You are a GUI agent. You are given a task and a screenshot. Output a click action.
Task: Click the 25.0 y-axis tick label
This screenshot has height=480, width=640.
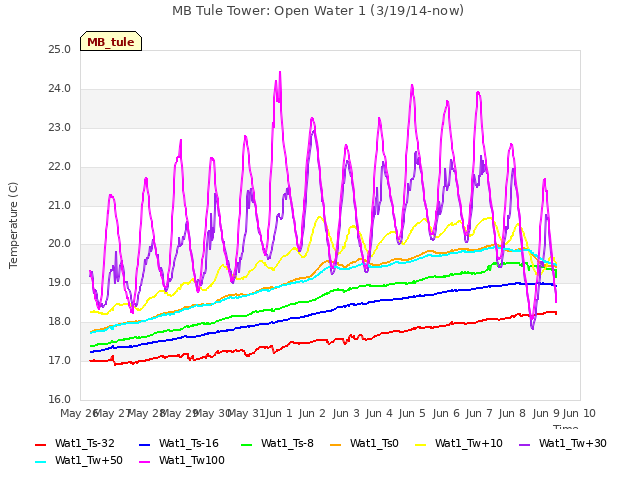coord(60,50)
